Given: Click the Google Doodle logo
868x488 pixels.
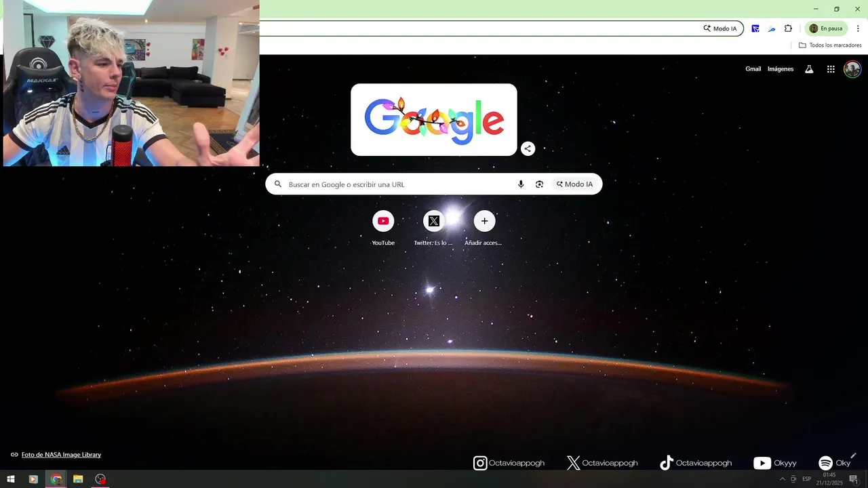Looking at the screenshot, I should (x=434, y=120).
